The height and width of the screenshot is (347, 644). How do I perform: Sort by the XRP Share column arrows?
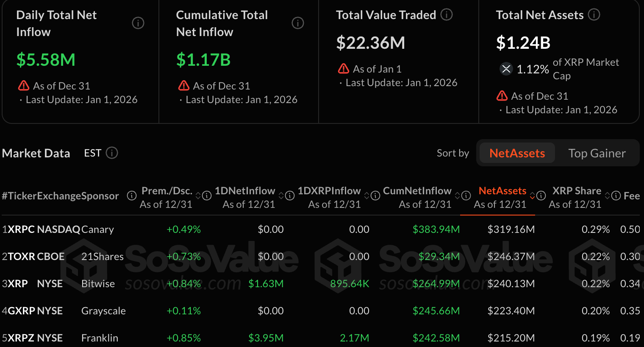point(607,196)
